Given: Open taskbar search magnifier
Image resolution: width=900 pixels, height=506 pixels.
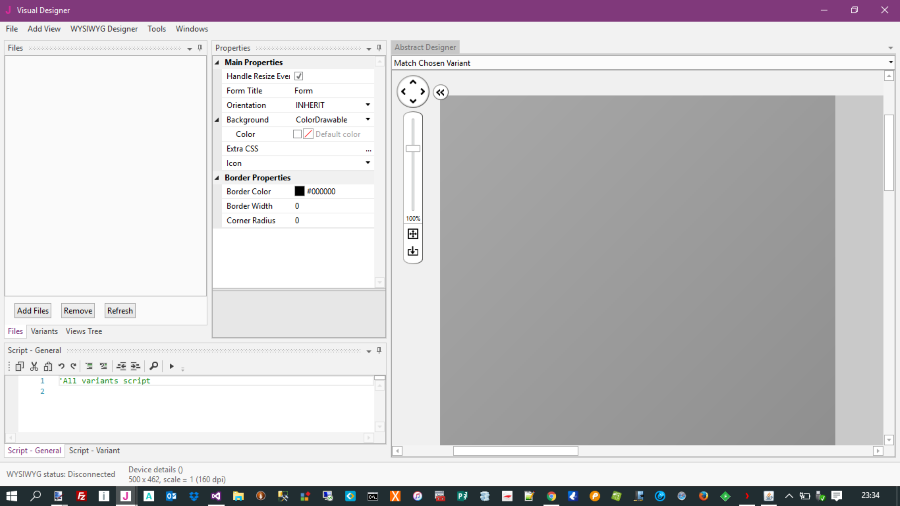Looking at the screenshot, I should click(36, 496).
